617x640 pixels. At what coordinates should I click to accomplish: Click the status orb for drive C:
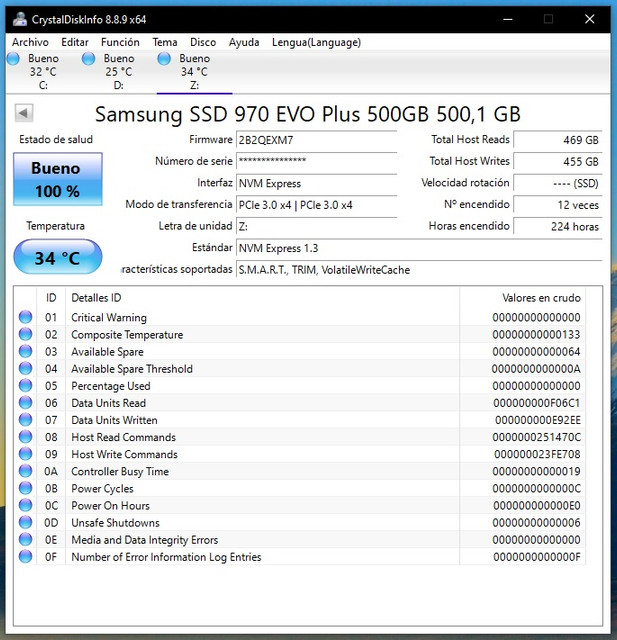[x=13, y=59]
